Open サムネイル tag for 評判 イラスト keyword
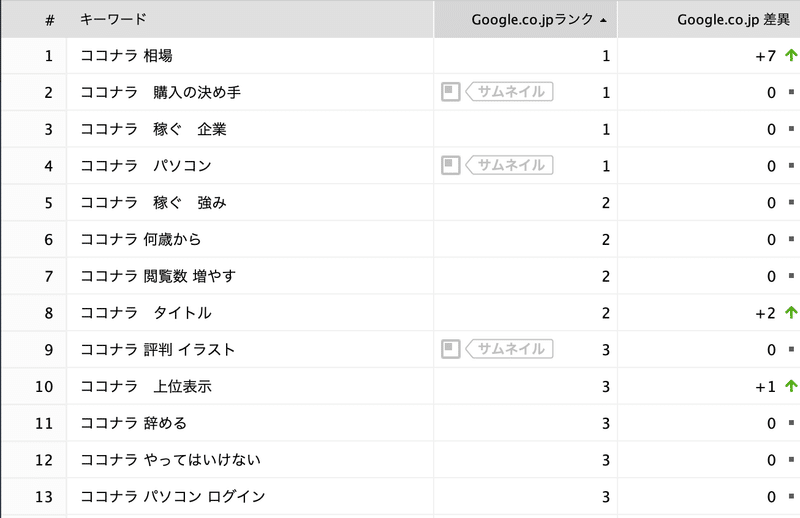The image size is (800, 518). pos(509,349)
